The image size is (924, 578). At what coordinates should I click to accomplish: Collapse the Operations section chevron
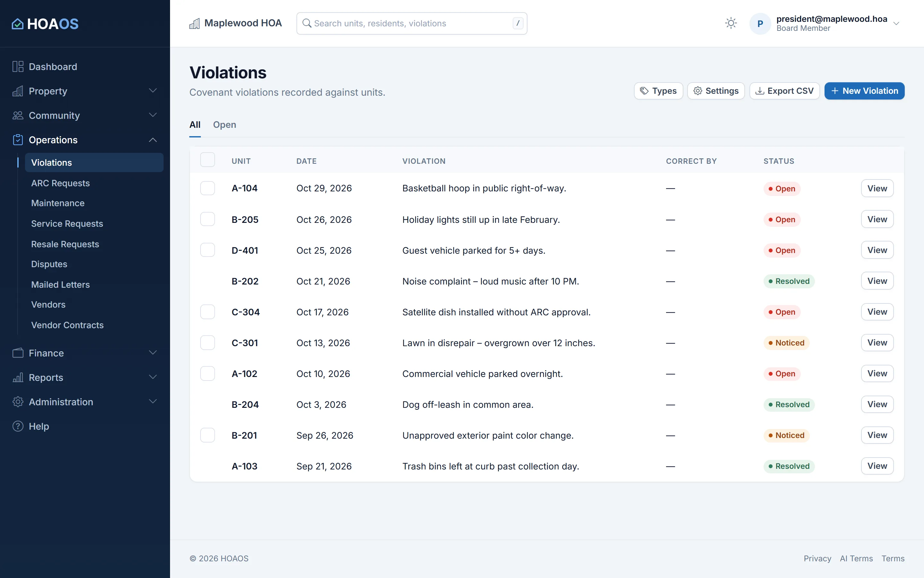[x=153, y=140]
